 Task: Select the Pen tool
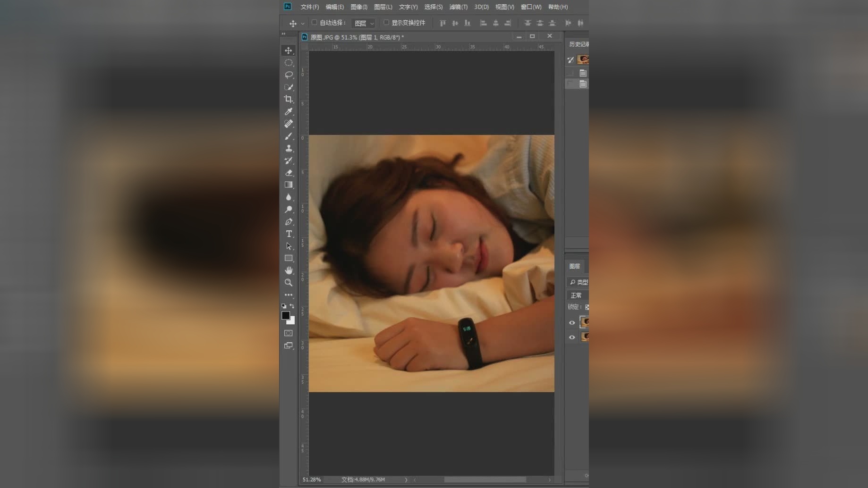289,222
